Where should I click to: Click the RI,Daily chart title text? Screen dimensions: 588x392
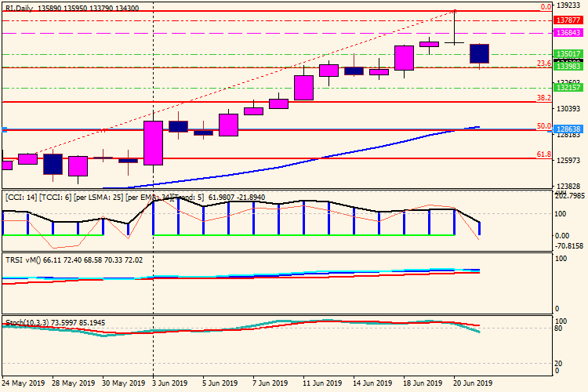pyautogui.click(x=20, y=7)
